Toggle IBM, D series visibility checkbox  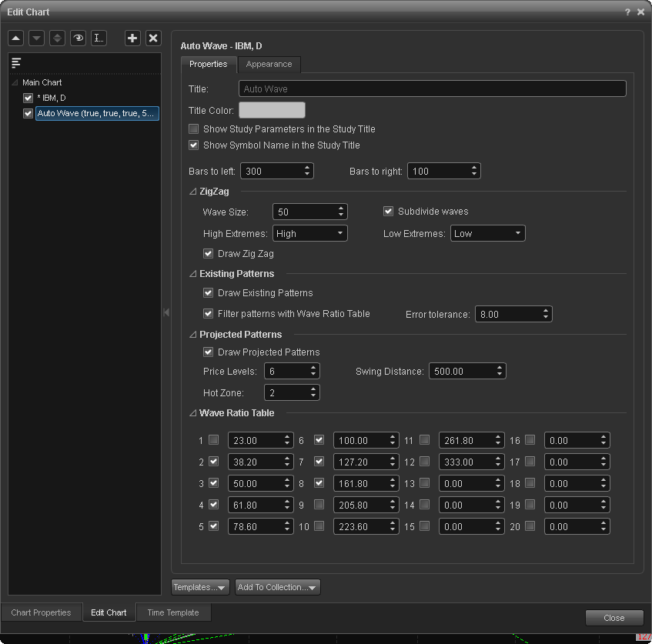pyautogui.click(x=28, y=98)
